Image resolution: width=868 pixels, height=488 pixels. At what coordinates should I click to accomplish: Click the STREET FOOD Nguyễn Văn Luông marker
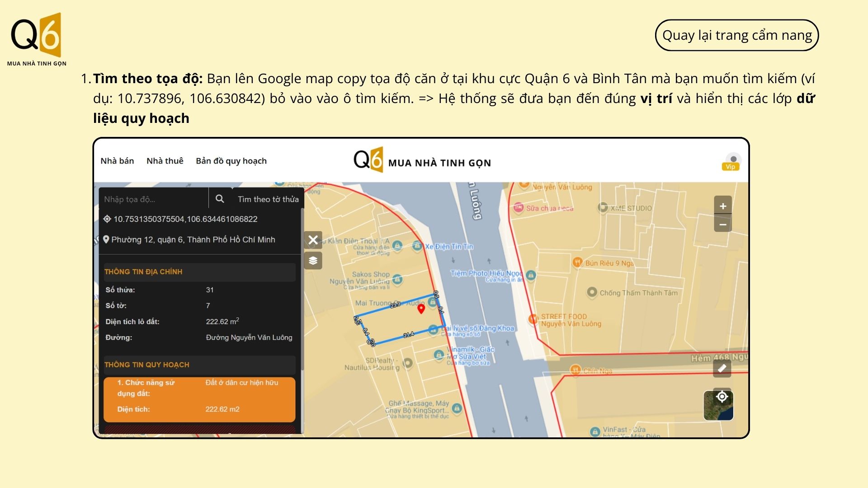pos(533,319)
